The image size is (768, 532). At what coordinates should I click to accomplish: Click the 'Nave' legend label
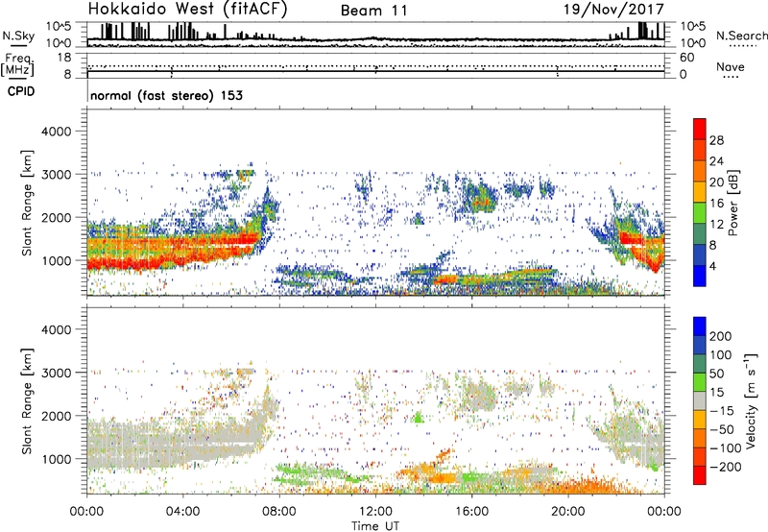pyautogui.click(x=730, y=66)
